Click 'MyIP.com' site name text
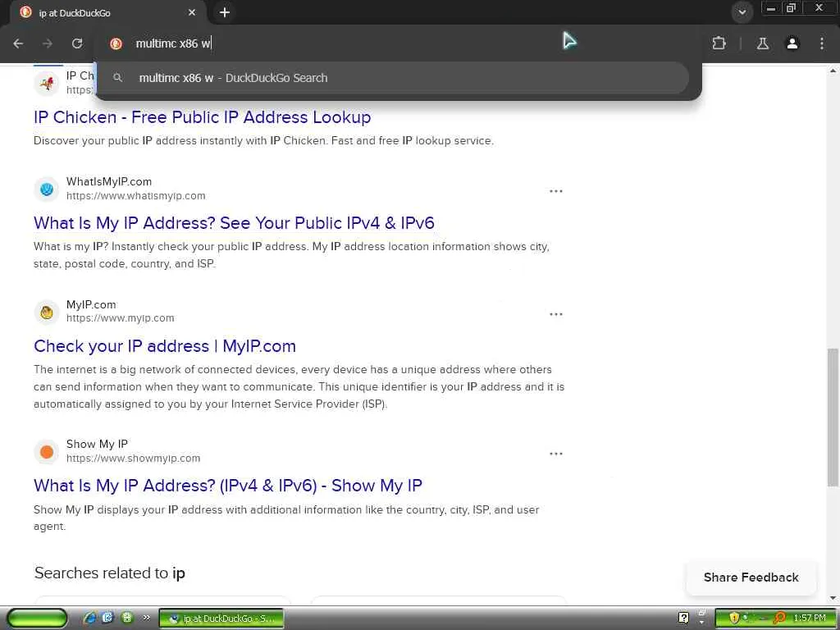840x630 pixels. (91, 304)
